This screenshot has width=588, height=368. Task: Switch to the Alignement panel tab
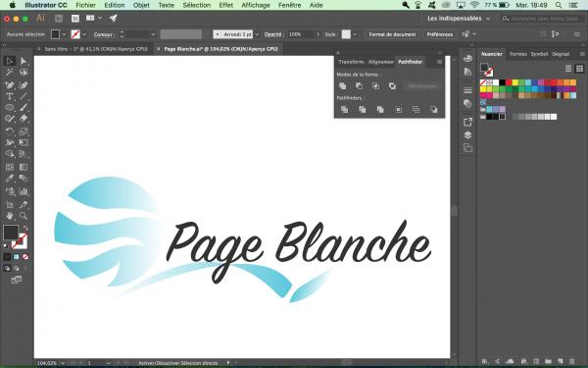380,62
